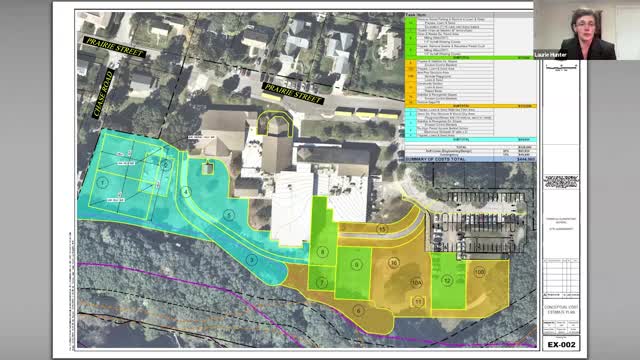
Task: Click the 'CONCEPTUAL COST ESTIMATE PLAN' title block
Action: pyautogui.click(x=561, y=310)
